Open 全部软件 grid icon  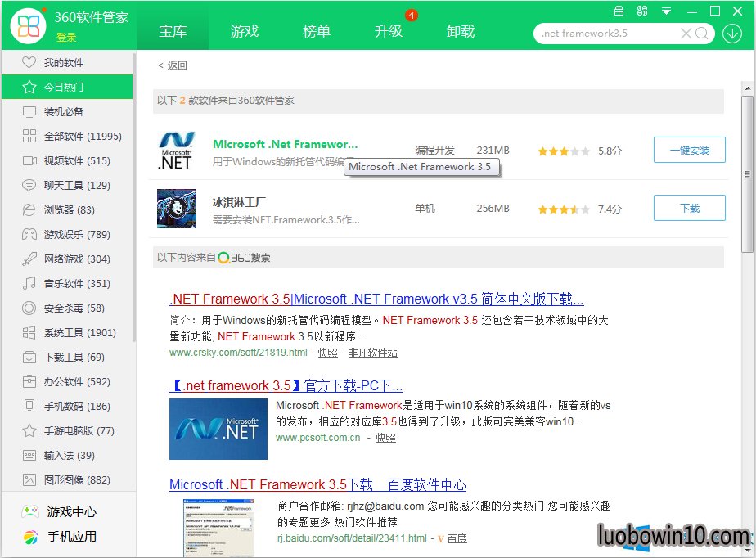(29, 136)
